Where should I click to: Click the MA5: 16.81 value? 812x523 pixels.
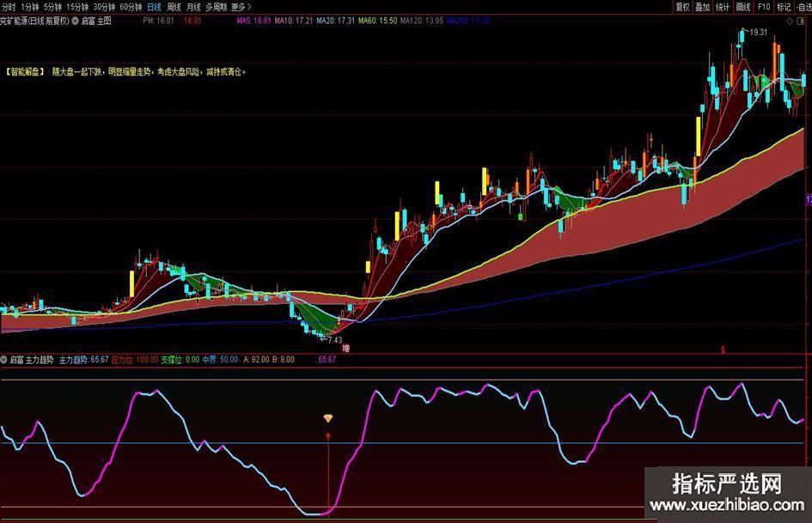pyautogui.click(x=253, y=21)
